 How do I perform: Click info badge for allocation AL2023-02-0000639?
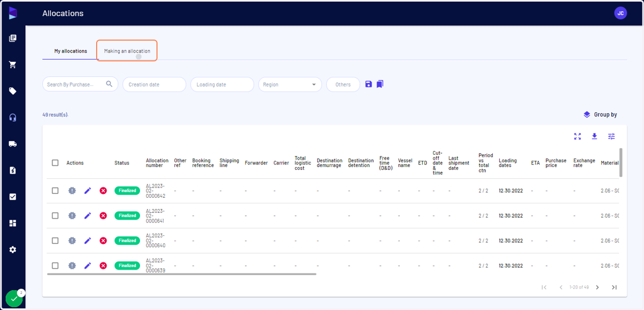click(72, 265)
